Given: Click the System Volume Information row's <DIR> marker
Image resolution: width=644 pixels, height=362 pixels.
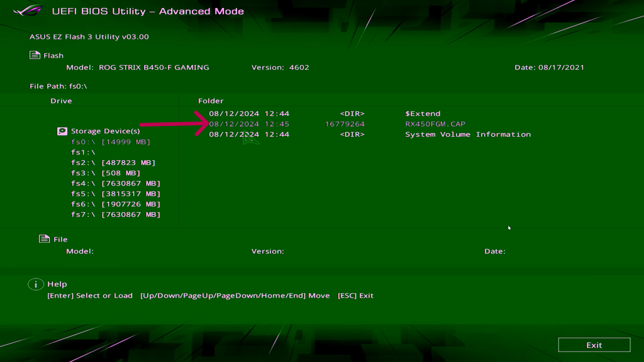Looking at the screenshot, I should click(352, 134).
